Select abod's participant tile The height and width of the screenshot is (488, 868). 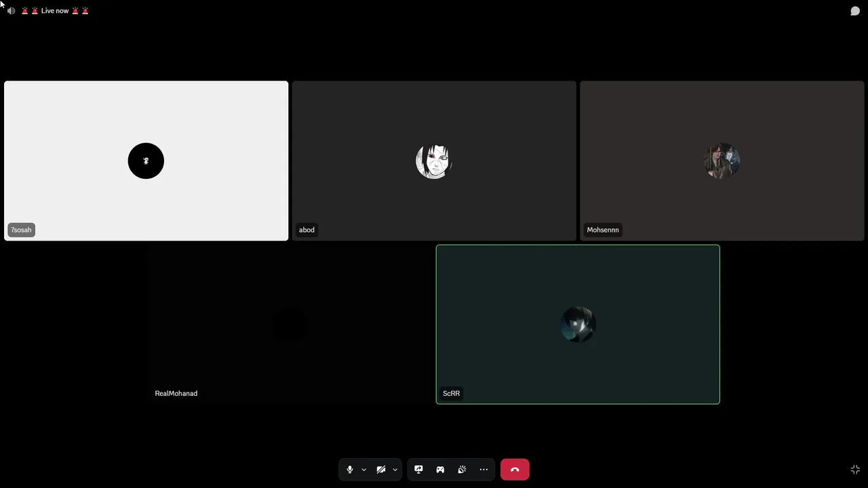[434, 161]
